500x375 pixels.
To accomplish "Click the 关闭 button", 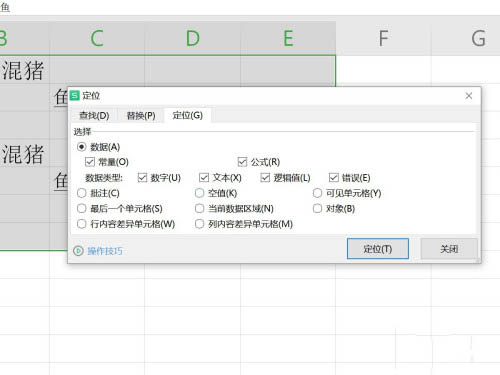I will coord(449,249).
